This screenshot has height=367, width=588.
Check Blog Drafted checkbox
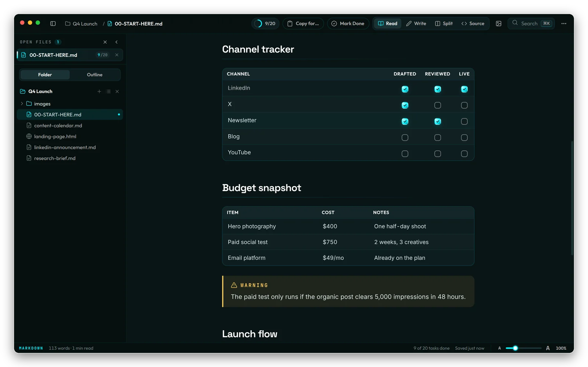[405, 138]
